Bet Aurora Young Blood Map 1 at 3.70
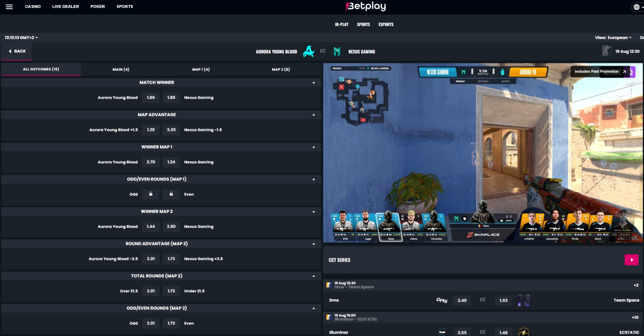 pos(151,162)
